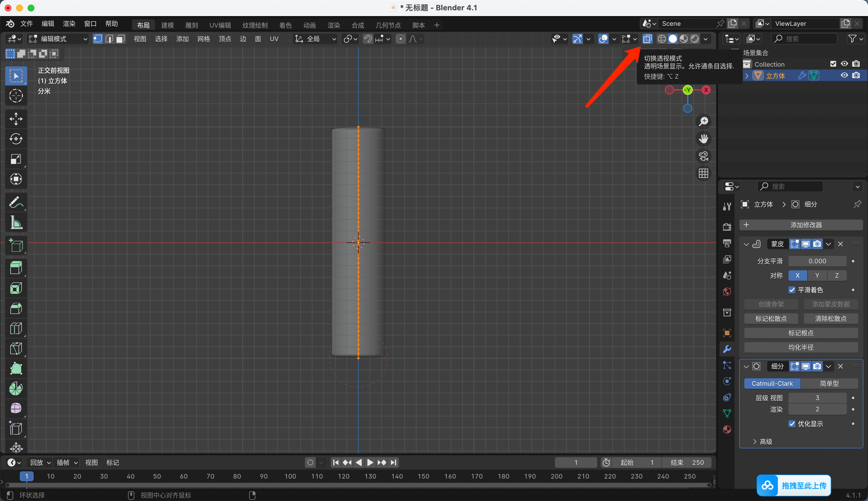Open the Modifiers wrench properties tab
The width and height of the screenshot is (868, 501).
click(727, 349)
